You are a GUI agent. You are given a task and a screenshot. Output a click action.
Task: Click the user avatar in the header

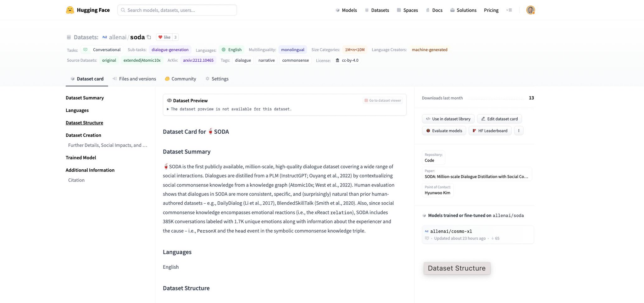[x=530, y=10]
